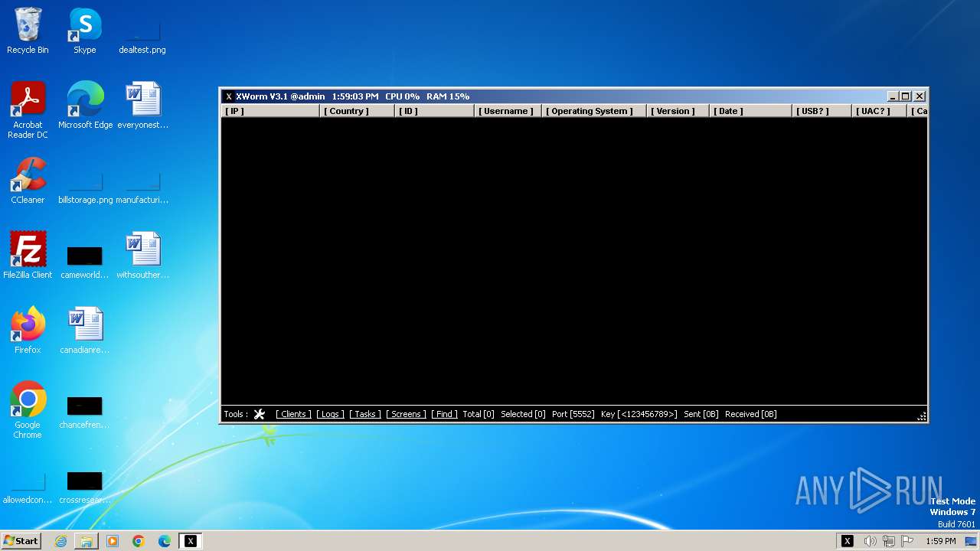Click the Show desktop button
980x551 pixels.
[x=972, y=541]
